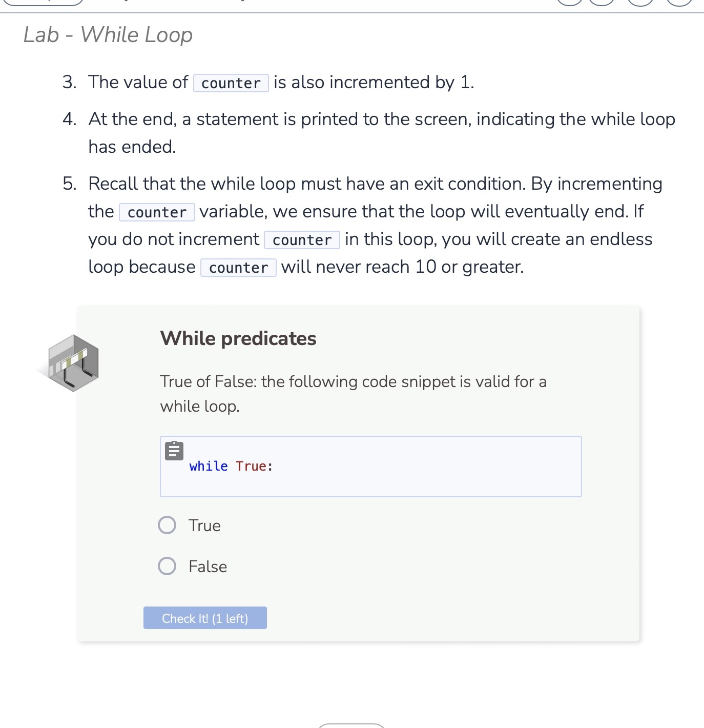Click the clipboard icon in the while snippet box
The image size is (704, 728).
(x=173, y=451)
